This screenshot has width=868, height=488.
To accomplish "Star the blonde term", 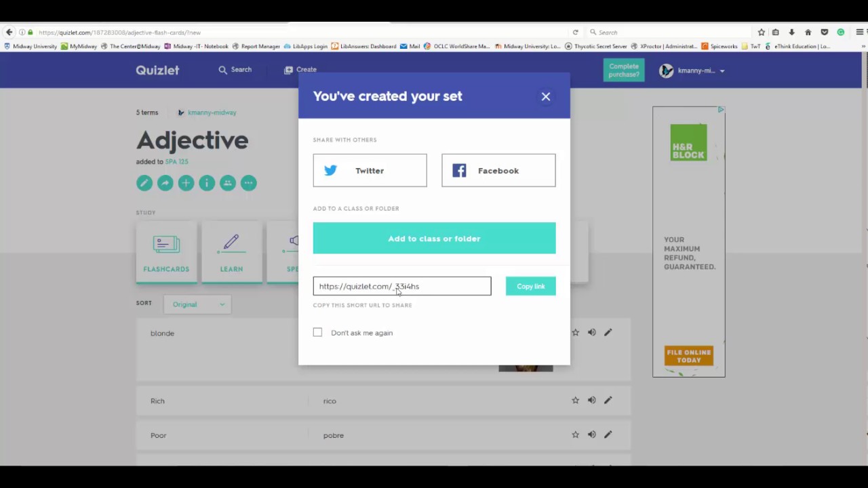I will click(x=575, y=333).
